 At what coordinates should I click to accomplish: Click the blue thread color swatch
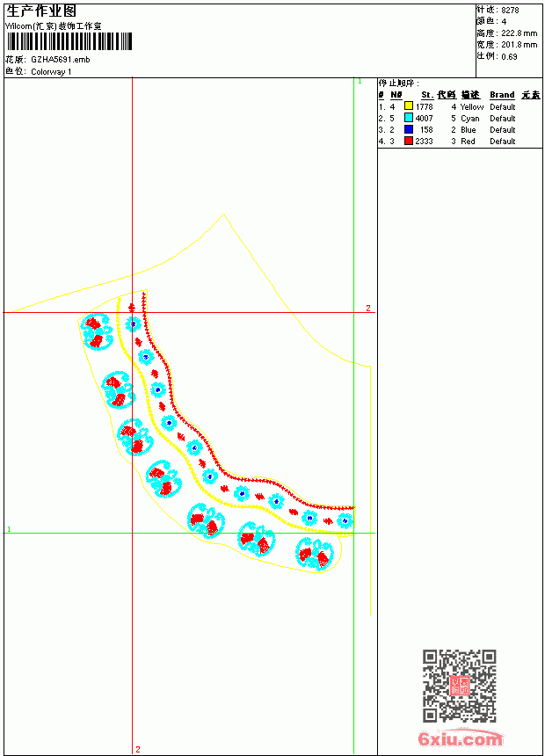(x=409, y=129)
